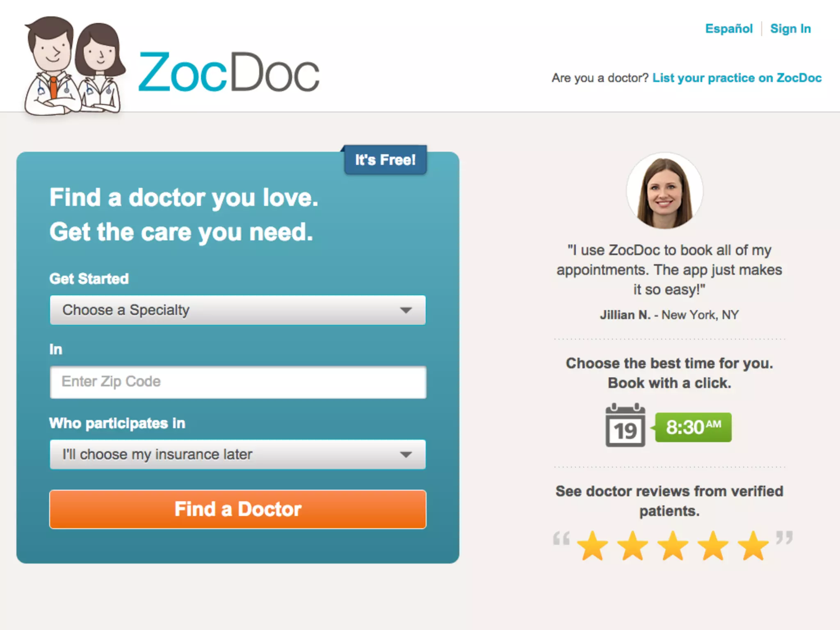Click the third gold review star
The width and height of the screenshot is (840, 630).
(673, 546)
